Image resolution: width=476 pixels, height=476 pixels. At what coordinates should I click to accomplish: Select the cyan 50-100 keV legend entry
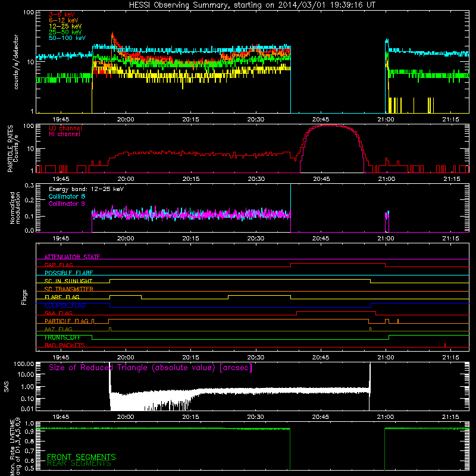[67, 38]
